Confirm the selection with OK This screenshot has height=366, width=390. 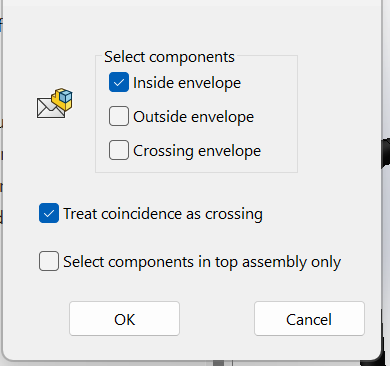(124, 319)
